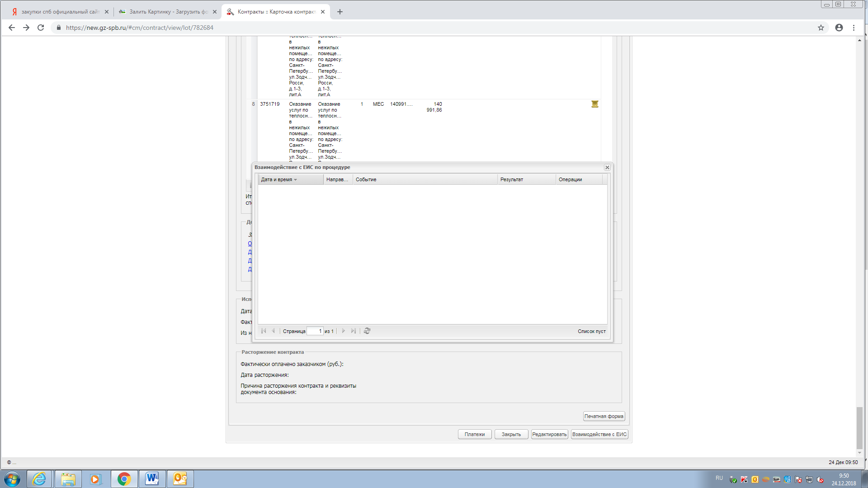
Task: Click the Операции column header
Action: [579, 179]
